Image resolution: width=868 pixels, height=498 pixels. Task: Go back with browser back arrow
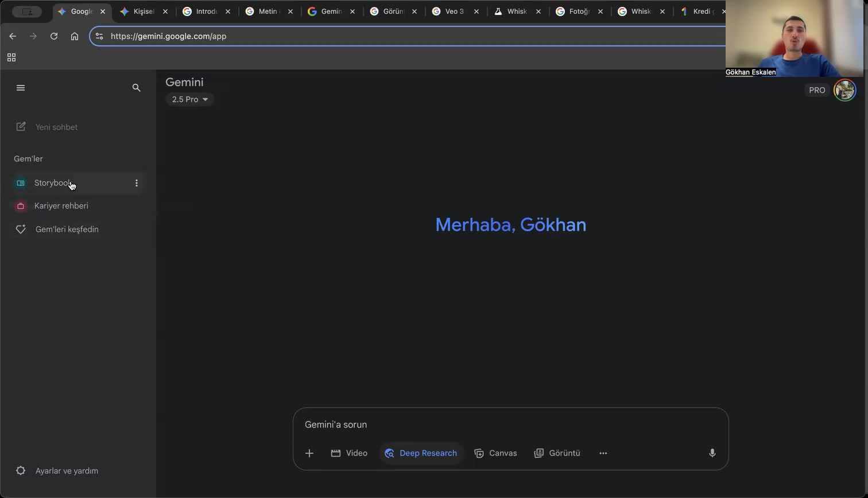click(13, 36)
